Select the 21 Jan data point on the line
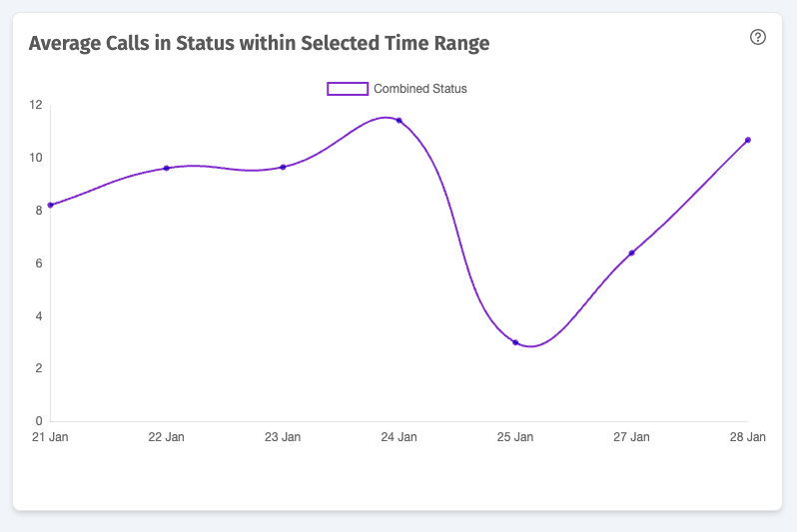Viewport: 797px width, 532px height. tap(50, 206)
